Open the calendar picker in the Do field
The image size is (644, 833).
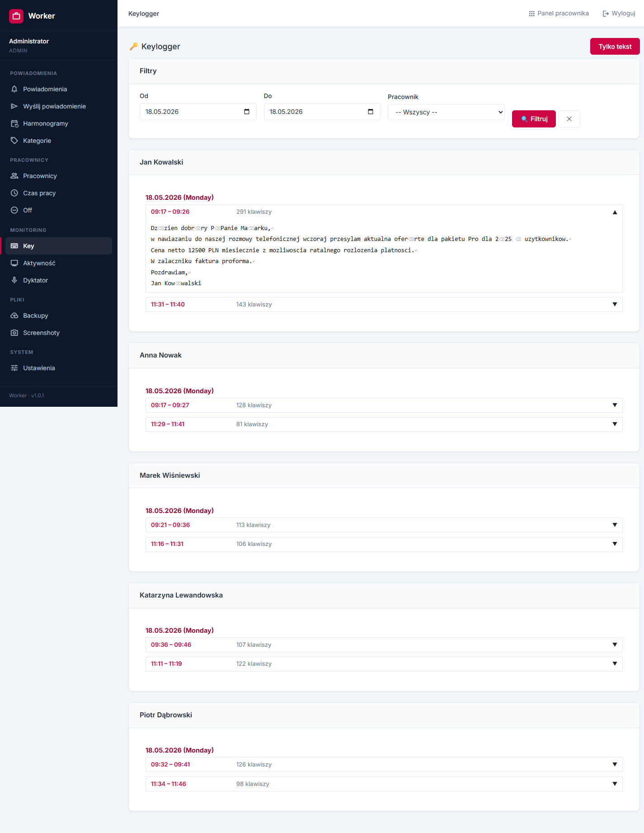(371, 112)
